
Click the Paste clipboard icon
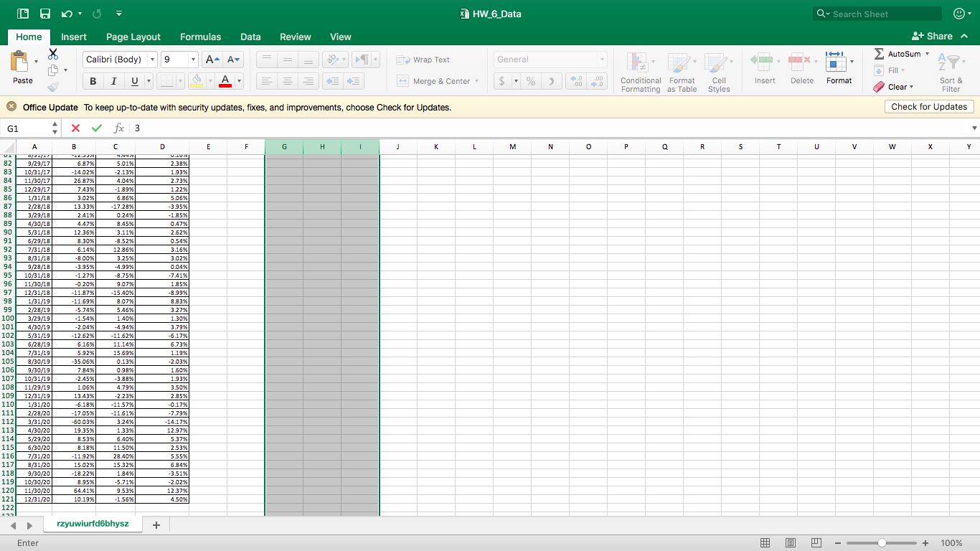[20, 61]
